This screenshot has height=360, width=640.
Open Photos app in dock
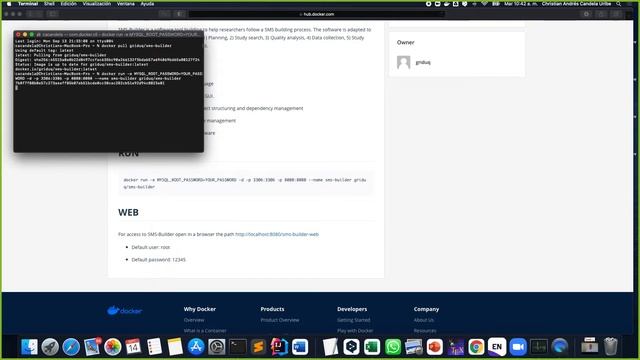(113, 347)
